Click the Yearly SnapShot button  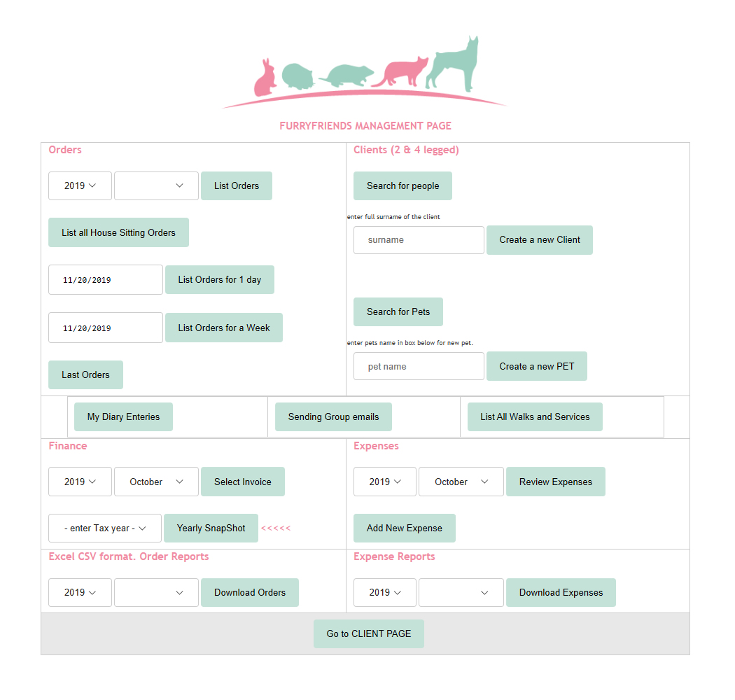tap(211, 528)
